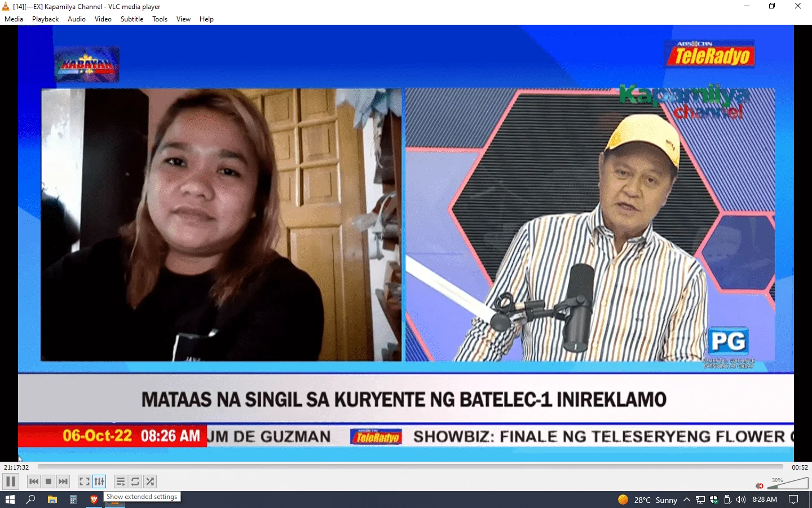Open File Explorer from taskbar
812x508 pixels.
click(x=52, y=500)
